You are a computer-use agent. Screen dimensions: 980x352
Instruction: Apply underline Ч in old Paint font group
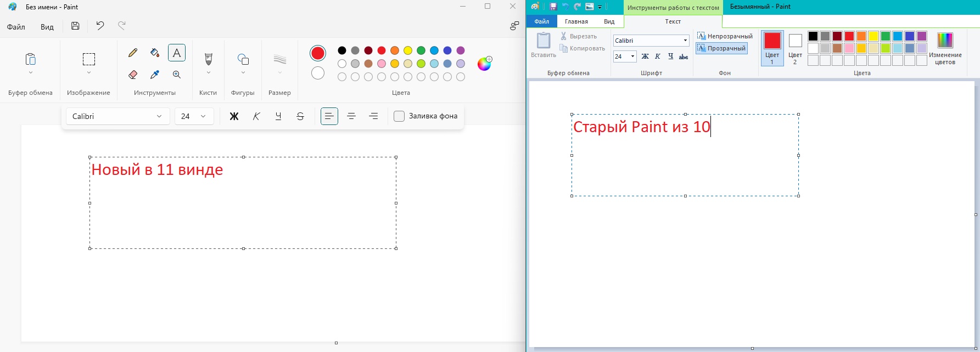pos(670,56)
